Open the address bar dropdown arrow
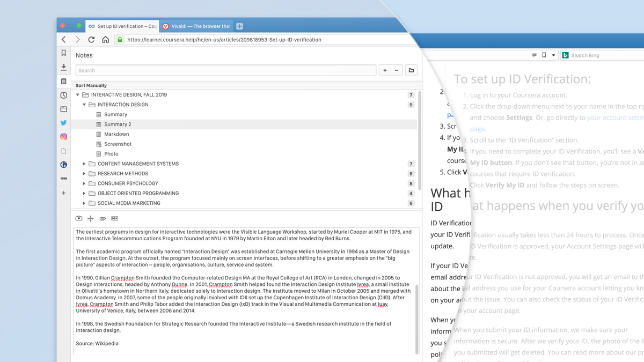This screenshot has width=644, height=362. click(553, 55)
